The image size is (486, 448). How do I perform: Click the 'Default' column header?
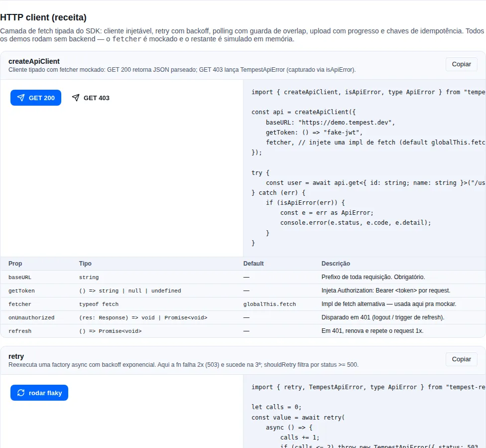tap(253, 264)
